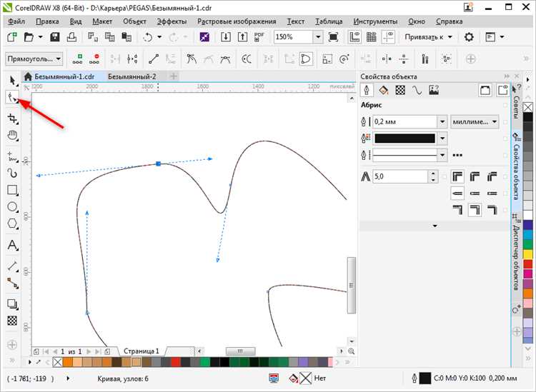The height and width of the screenshot is (392, 536).
Task: Open the Эффекты menu
Action: (172, 21)
